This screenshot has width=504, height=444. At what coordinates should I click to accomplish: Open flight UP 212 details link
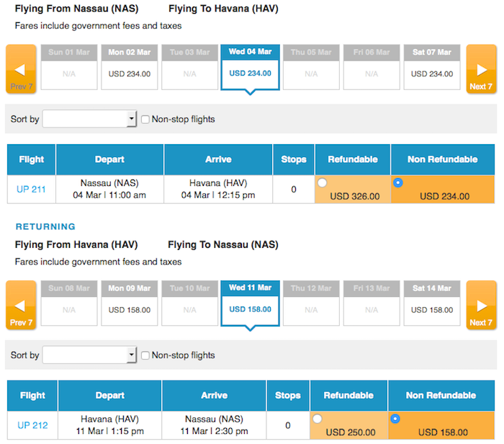(32, 425)
